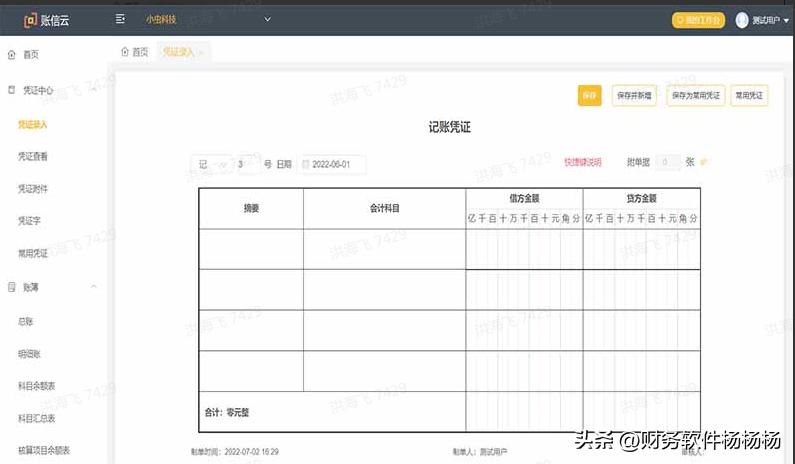This screenshot has width=795, height=464.
Task: Click the 常用凭证 button at top right
Action: [749, 95]
